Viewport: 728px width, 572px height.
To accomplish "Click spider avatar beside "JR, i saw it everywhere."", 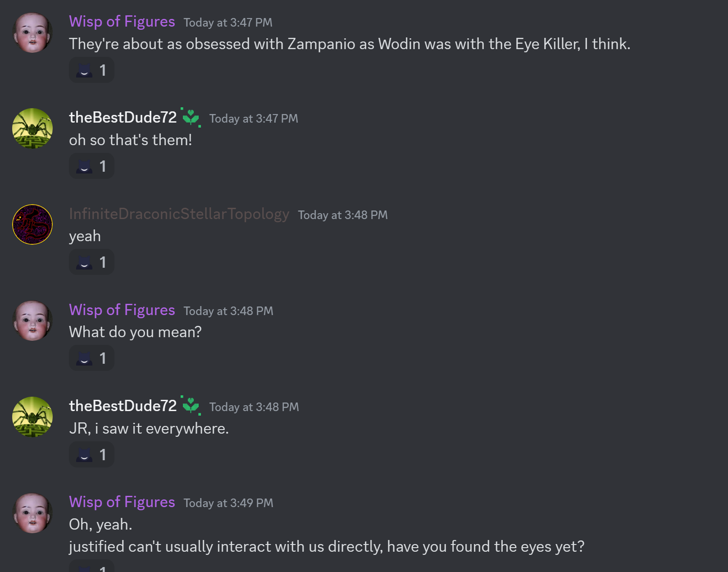I will click(x=32, y=417).
